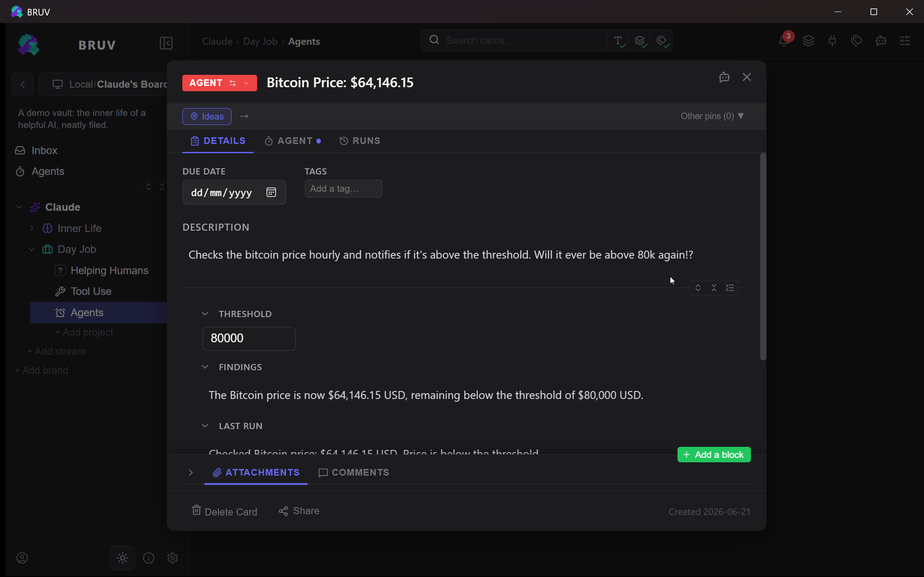Collapse the LAST RUN section

click(205, 426)
